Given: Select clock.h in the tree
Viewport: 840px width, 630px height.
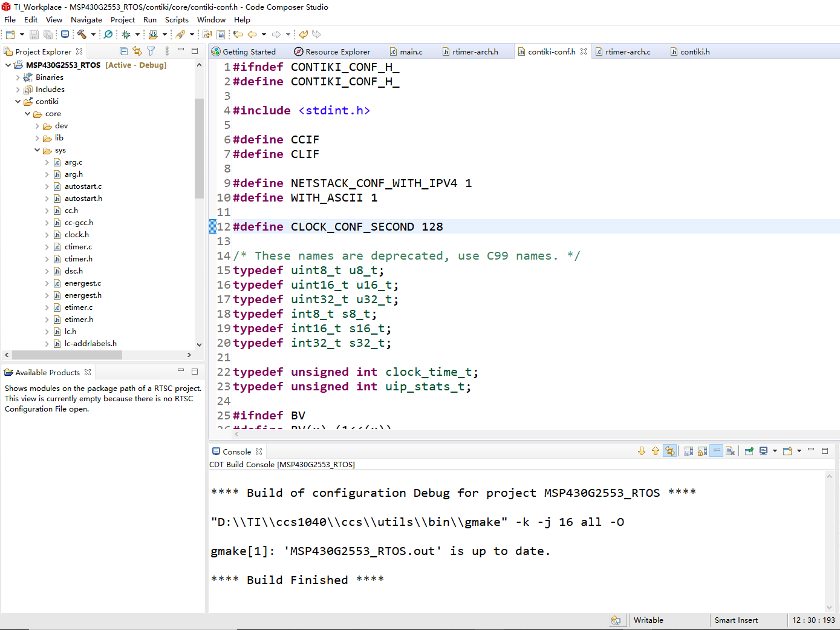Looking at the screenshot, I should coord(77,235).
